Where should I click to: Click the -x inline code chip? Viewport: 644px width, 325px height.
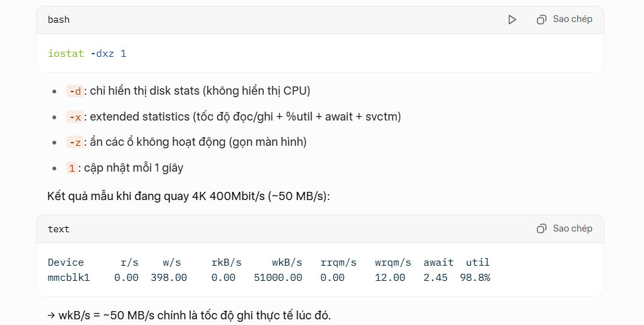pos(75,117)
